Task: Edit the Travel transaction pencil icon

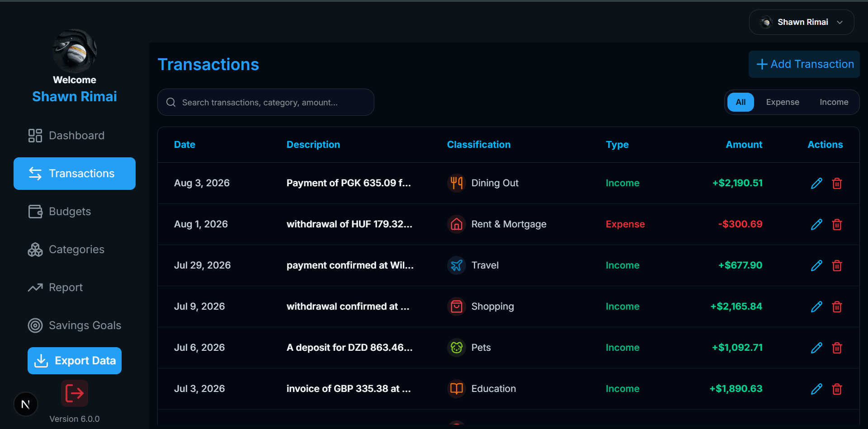Action: (x=816, y=265)
